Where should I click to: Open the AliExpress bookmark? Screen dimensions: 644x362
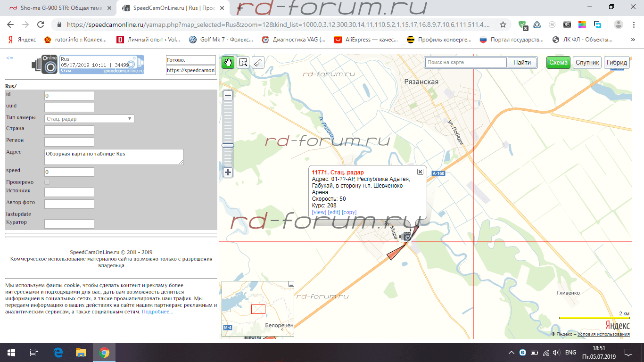[x=366, y=40]
